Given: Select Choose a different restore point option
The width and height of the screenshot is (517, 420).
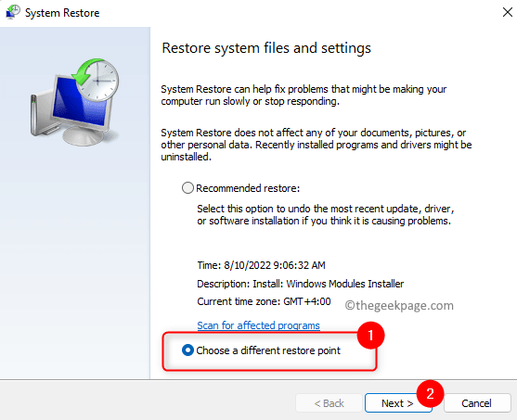Looking at the screenshot, I should pos(187,350).
